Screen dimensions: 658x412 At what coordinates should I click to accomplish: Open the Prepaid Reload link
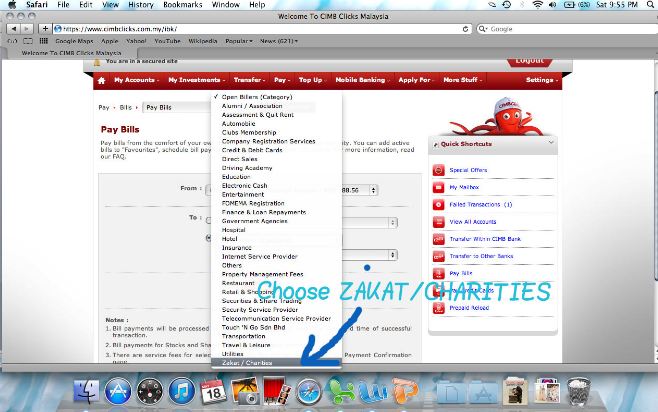tap(469, 308)
